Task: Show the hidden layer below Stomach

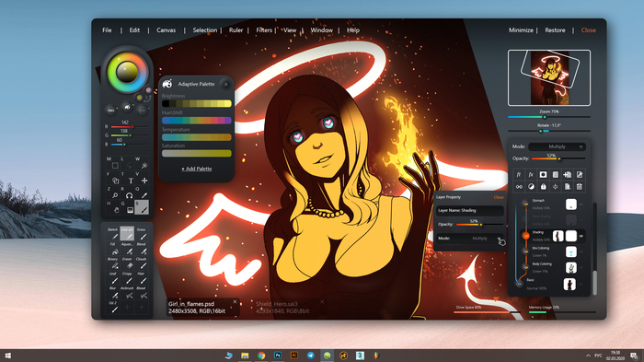Action: (x=525, y=219)
